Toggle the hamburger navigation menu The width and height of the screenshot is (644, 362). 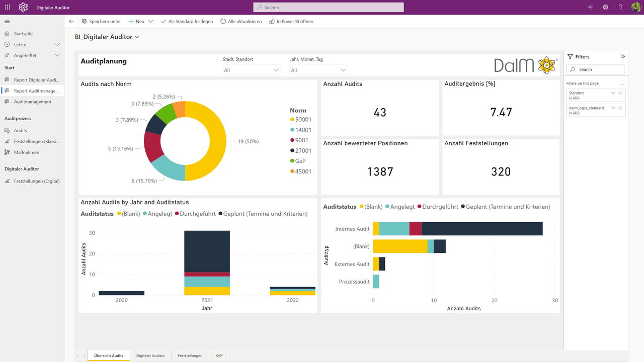pyautogui.click(x=7, y=22)
